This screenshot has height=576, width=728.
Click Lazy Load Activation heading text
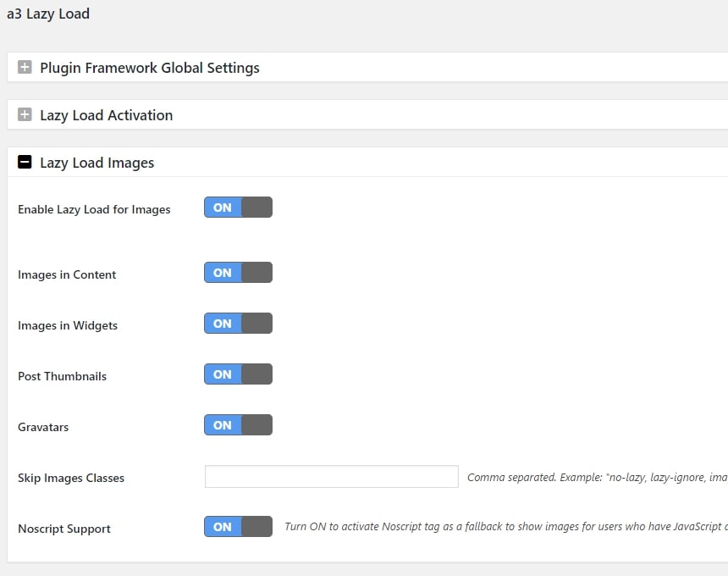[107, 115]
